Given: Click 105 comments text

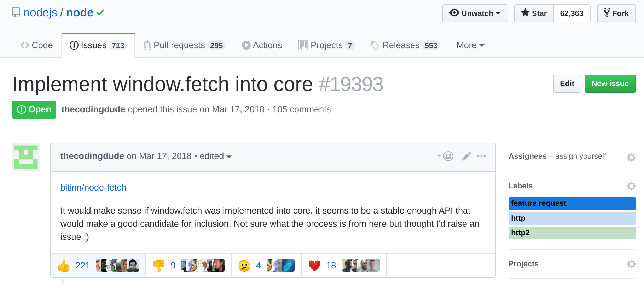Looking at the screenshot, I should click(x=301, y=109).
